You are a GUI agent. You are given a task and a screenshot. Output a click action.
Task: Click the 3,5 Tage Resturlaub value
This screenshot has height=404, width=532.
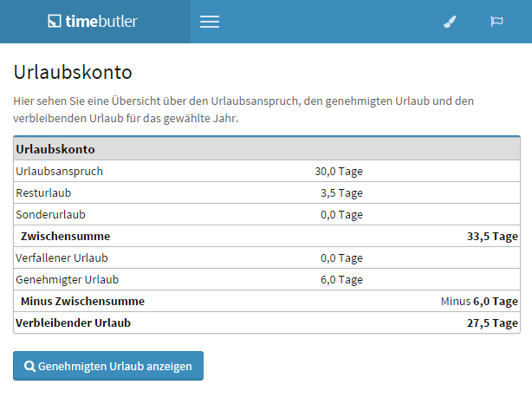pos(341,193)
